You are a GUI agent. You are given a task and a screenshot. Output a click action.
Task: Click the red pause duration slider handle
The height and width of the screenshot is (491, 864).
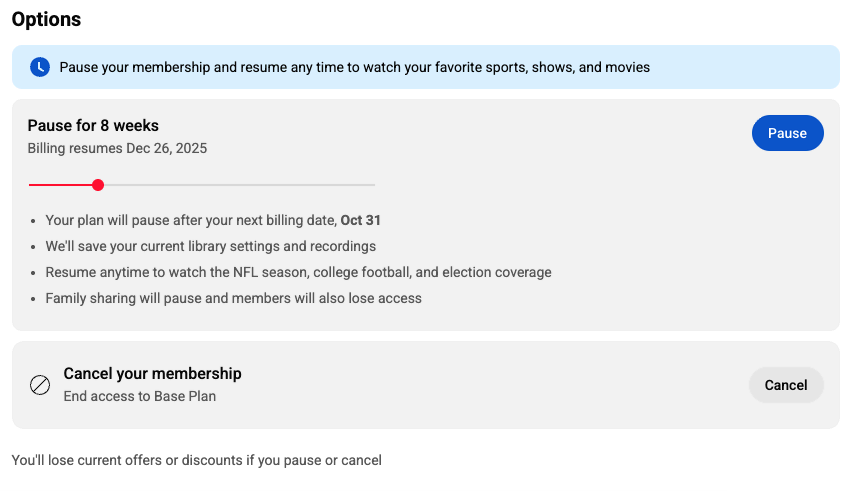[98, 185]
